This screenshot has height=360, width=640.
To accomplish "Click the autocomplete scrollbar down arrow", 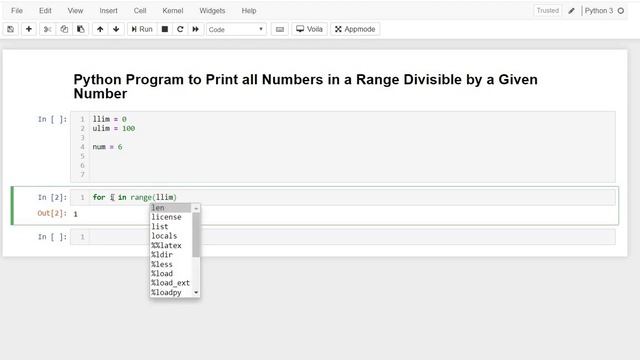I will pyautogui.click(x=196, y=292).
